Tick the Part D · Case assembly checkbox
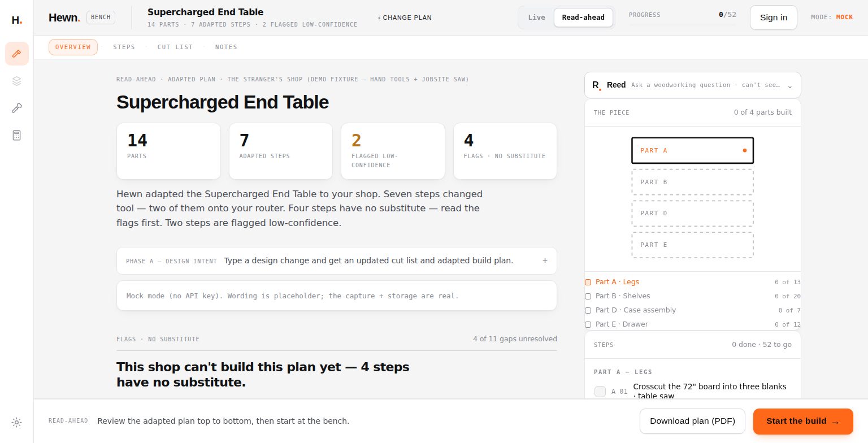 (x=588, y=310)
